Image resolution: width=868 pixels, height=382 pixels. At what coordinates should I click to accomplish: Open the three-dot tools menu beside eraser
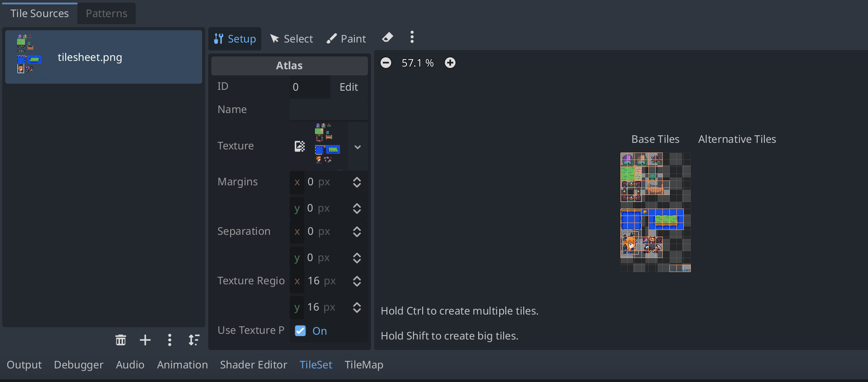click(412, 37)
